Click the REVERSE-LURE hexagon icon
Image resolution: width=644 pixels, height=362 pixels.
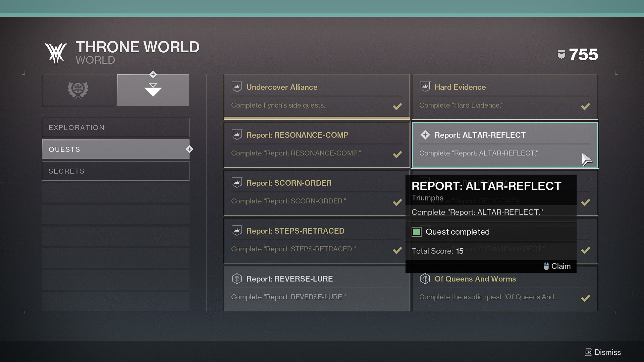pyautogui.click(x=237, y=279)
